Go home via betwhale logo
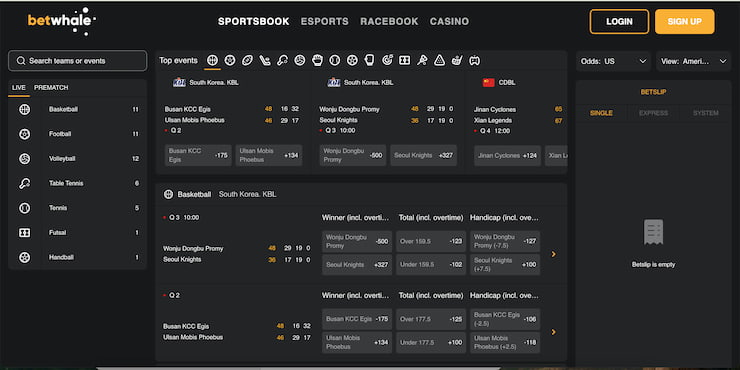740x370 pixels. [x=62, y=21]
